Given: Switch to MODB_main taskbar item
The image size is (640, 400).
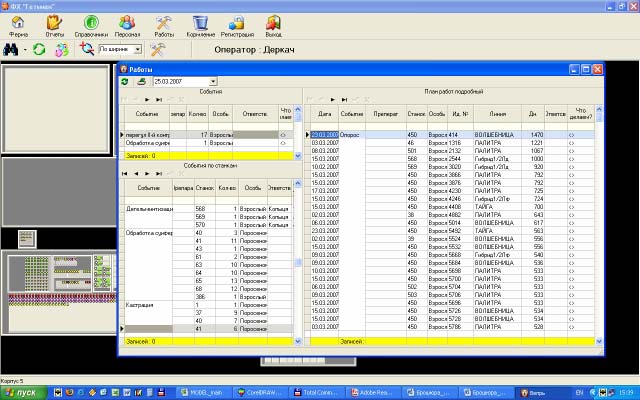Looking at the screenshot, I should pyautogui.click(x=202, y=393).
